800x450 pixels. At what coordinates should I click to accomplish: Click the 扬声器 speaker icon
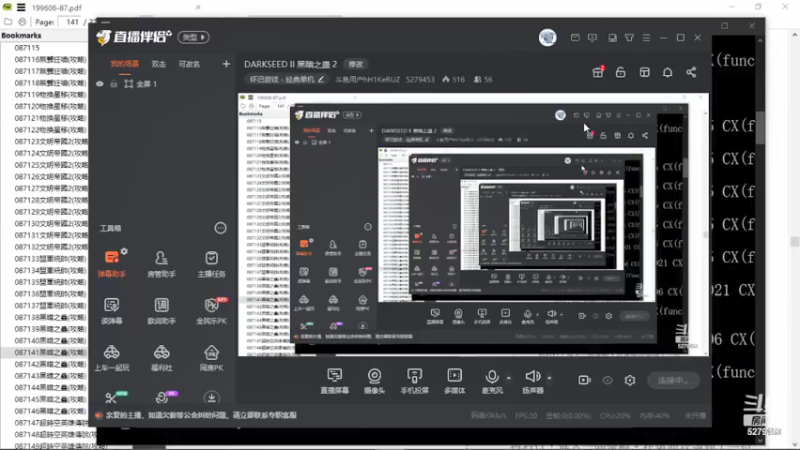click(x=533, y=381)
